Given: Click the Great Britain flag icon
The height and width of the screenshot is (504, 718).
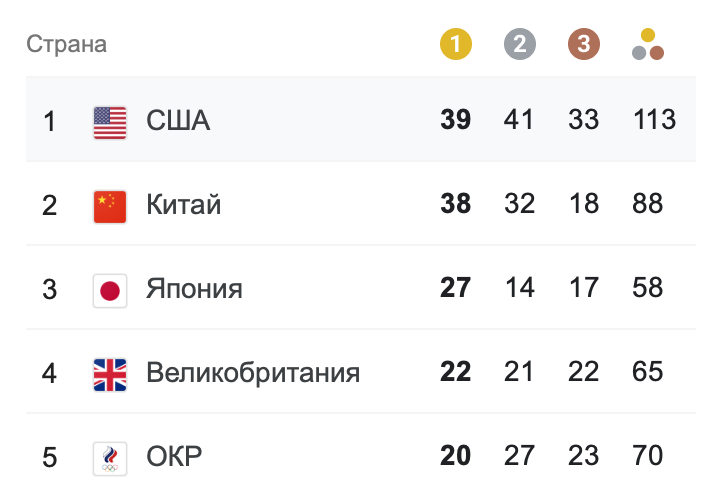Looking at the screenshot, I should coord(110,374).
